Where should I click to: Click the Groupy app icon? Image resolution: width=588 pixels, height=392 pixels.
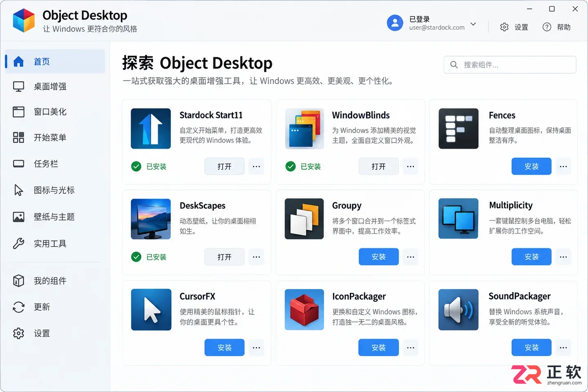coord(304,219)
